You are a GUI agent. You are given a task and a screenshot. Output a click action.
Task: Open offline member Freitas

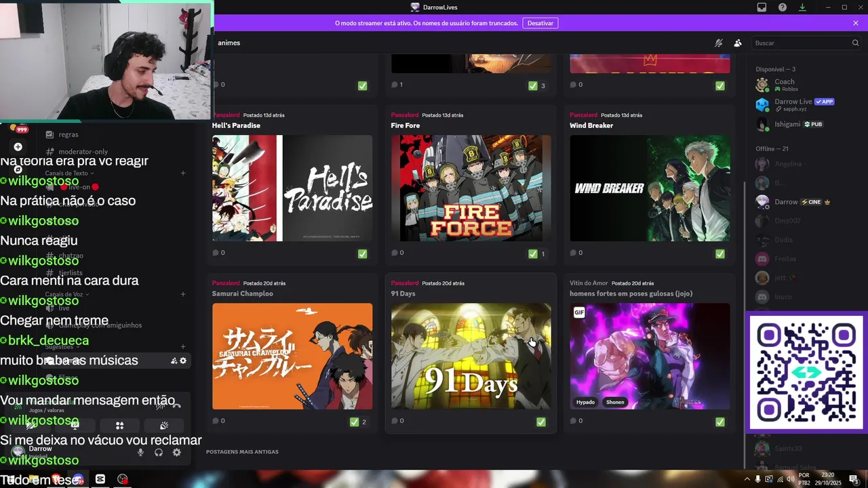tap(807, 259)
